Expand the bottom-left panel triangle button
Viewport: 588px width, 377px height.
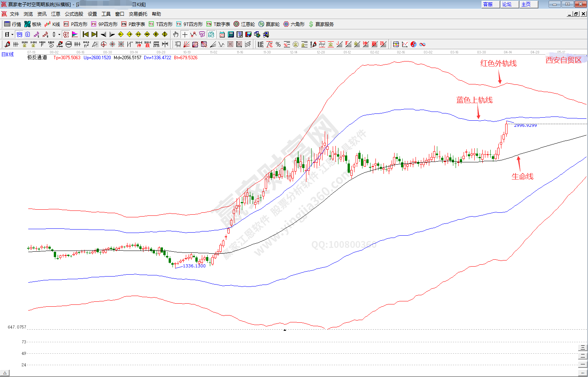pos(5,373)
